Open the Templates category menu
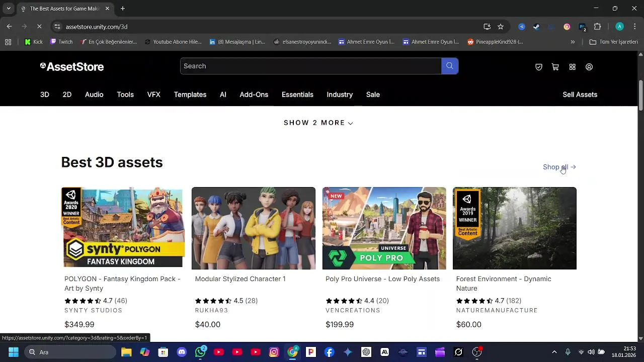The height and width of the screenshot is (362, 644). click(x=190, y=95)
